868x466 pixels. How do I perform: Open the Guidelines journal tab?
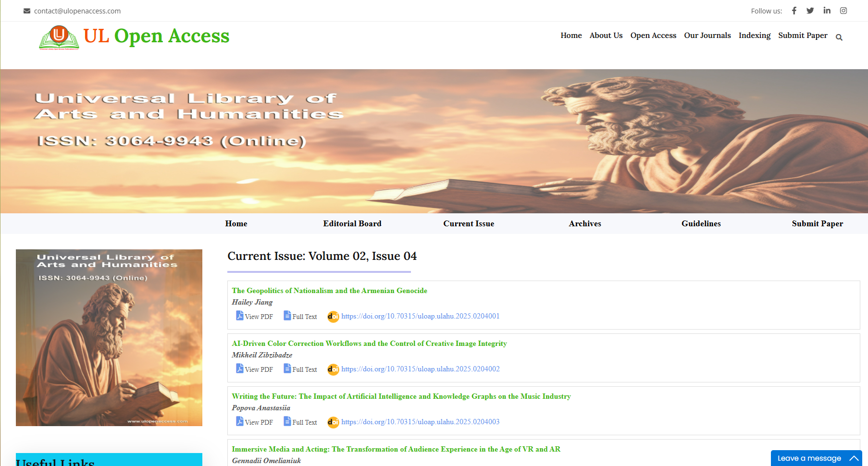pyautogui.click(x=701, y=223)
